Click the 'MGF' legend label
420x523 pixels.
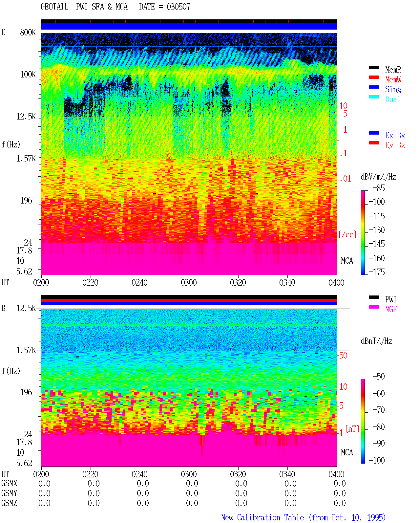tap(391, 309)
